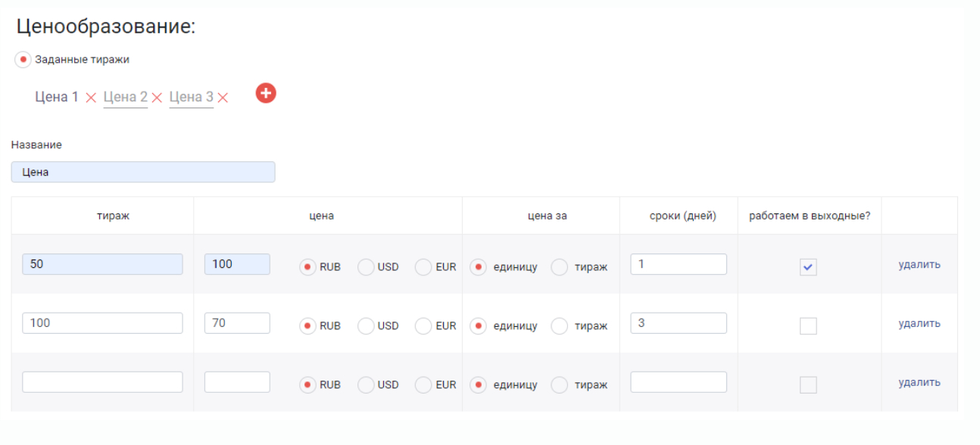Click the цена field with value 100
This screenshot has height=445, width=980.
click(x=237, y=264)
